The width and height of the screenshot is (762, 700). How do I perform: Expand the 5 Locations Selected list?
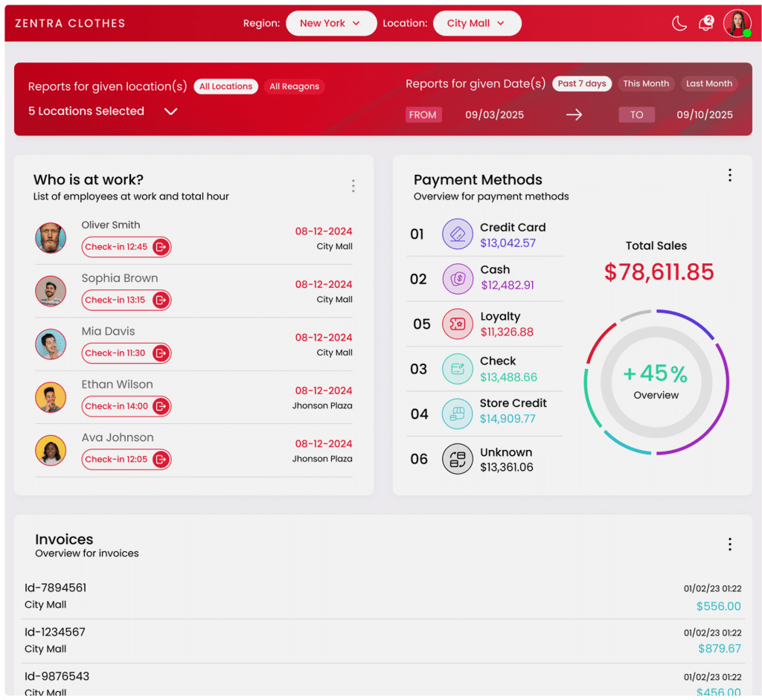tap(170, 112)
